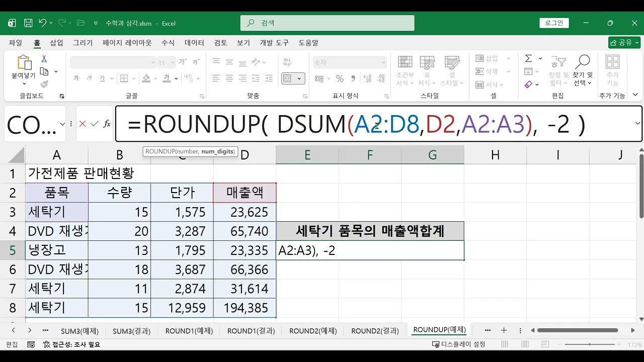The image size is (644, 362).
Task: Open the Help (도움말) ribbon tab
Action: point(308,43)
